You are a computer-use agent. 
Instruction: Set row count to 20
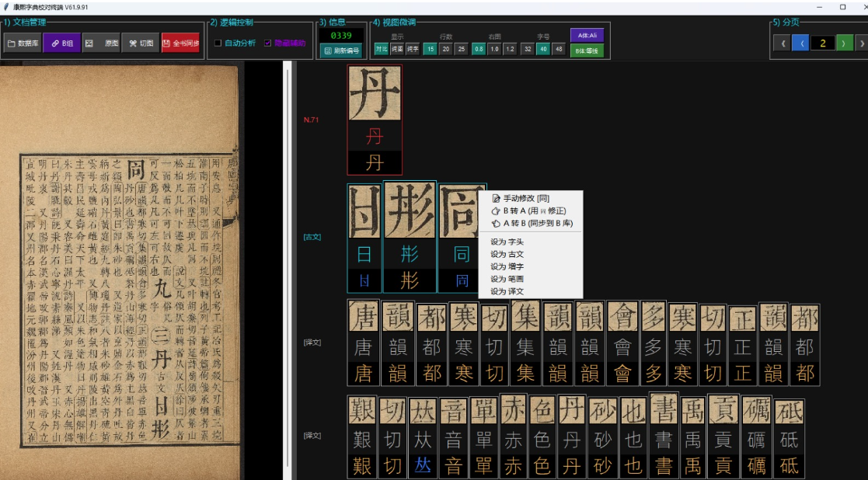[x=446, y=49]
